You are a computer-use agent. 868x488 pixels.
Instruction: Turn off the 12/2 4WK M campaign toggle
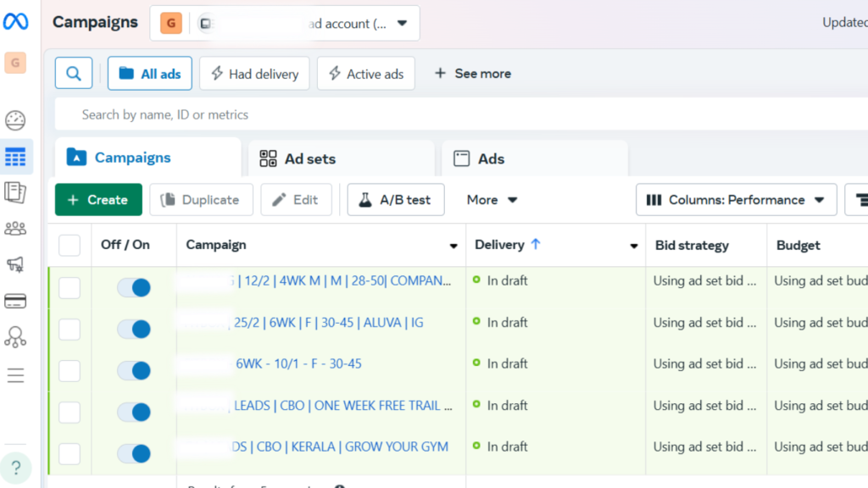[x=134, y=288]
